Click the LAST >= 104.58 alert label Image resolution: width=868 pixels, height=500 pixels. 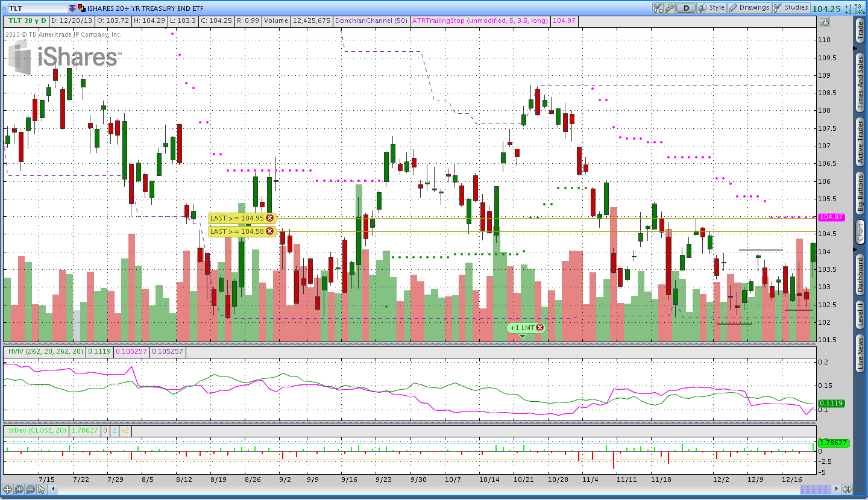tap(237, 231)
